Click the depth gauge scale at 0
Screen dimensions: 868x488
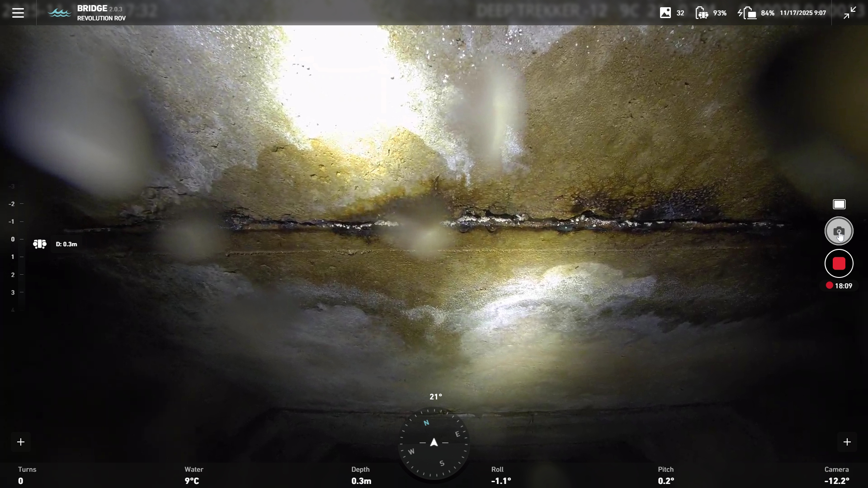13,239
